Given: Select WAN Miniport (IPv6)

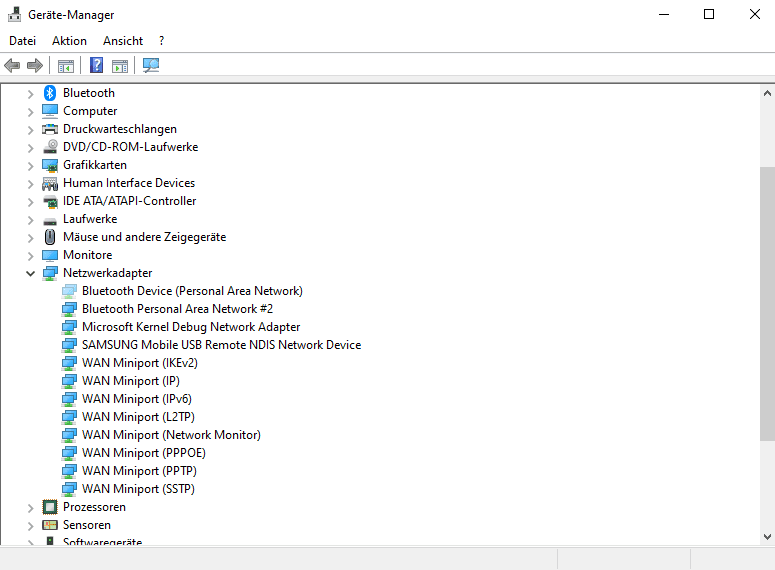Looking at the screenshot, I should 137,399.
